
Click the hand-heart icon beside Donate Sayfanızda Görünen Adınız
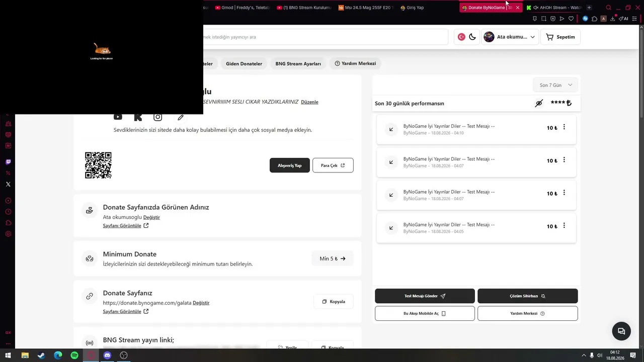pos(90,210)
